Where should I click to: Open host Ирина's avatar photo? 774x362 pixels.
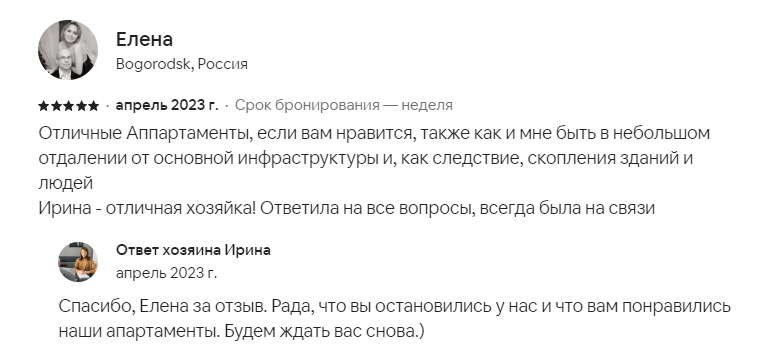tap(78, 262)
